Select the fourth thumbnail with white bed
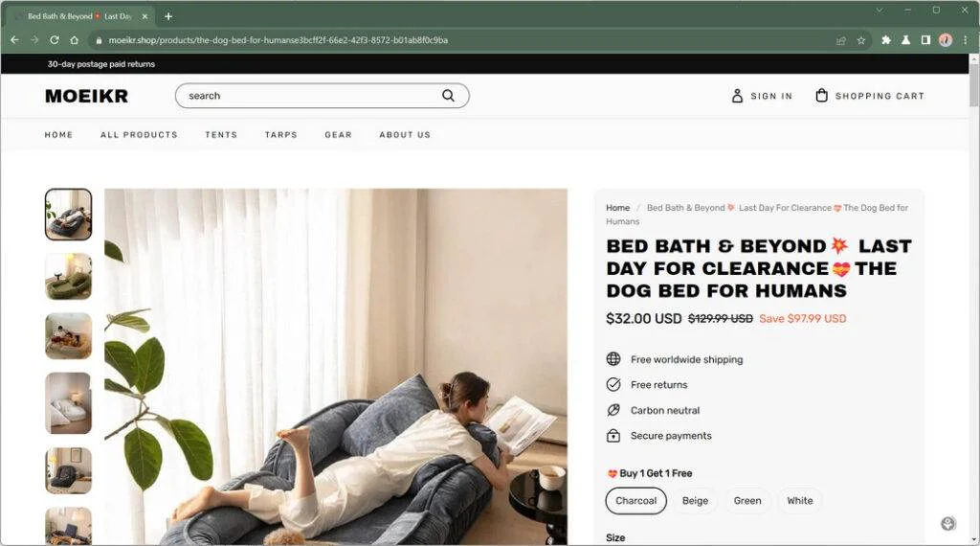This screenshot has height=546, width=980. click(68, 403)
